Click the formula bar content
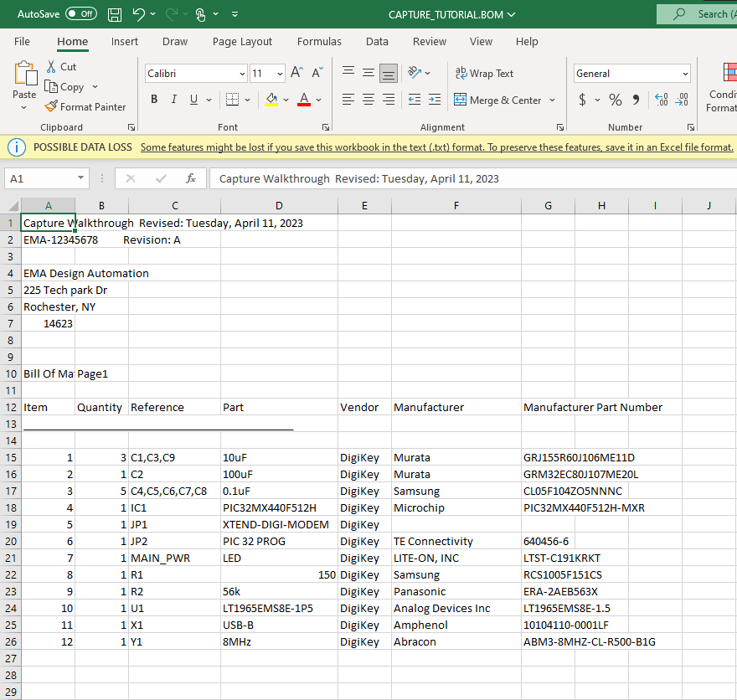 [473, 178]
